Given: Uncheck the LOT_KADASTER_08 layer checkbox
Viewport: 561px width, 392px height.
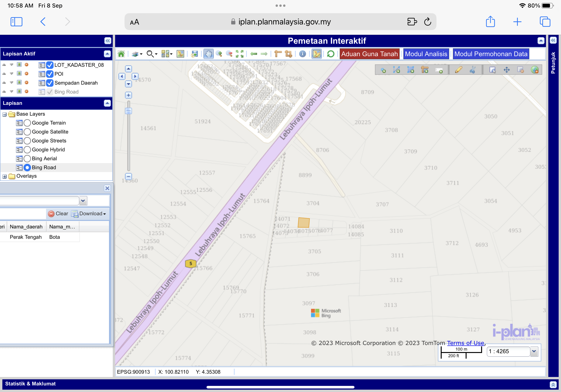Looking at the screenshot, I should pos(50,65).
